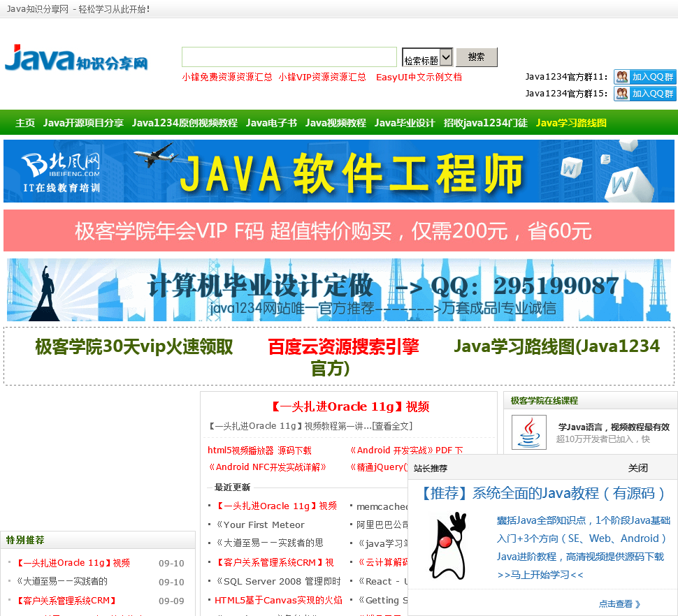Open Java开源项目分享 menu item

point(83,123)
